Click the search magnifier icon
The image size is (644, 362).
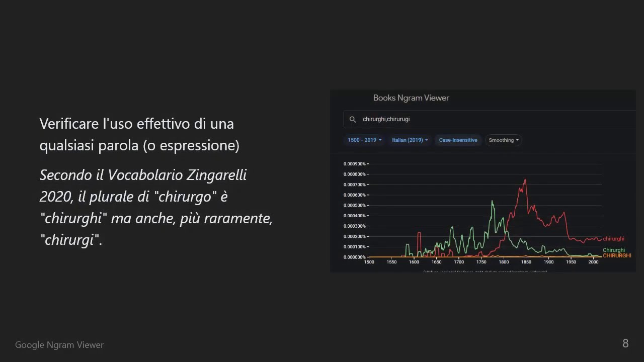pyautogui.click(x=352, y=119)
